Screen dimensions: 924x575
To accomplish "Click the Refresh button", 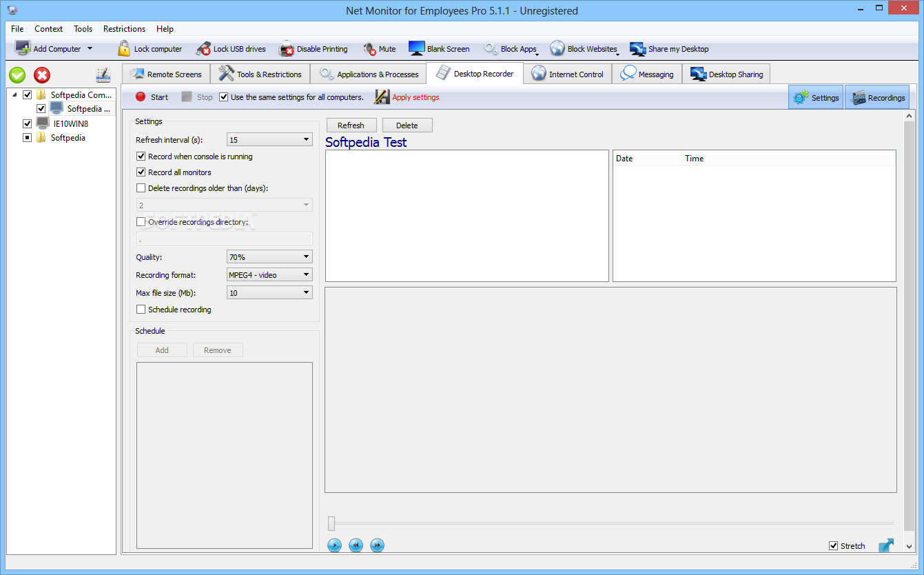I will pyautogui.click(x=351, y=125).
